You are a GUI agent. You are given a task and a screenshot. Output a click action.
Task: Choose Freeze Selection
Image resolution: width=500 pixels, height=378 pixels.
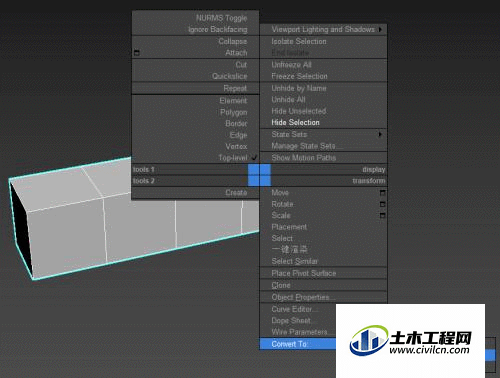299,76
